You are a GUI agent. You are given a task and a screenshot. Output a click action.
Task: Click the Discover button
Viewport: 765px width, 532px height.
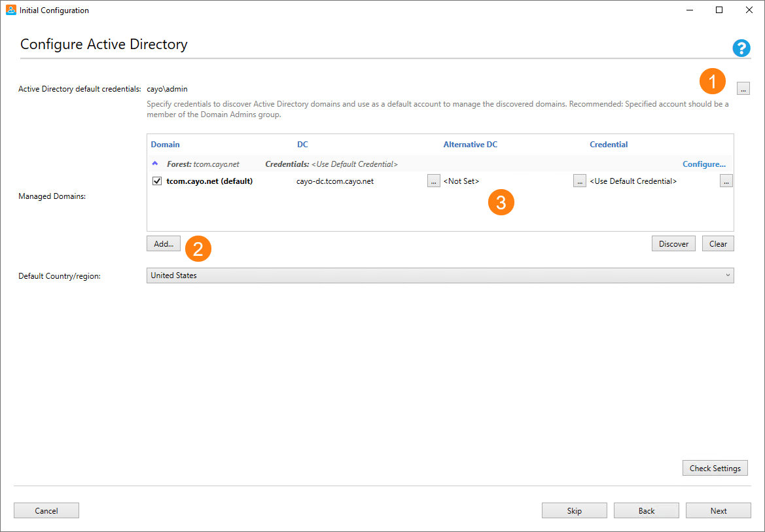(x=673, y=243)
